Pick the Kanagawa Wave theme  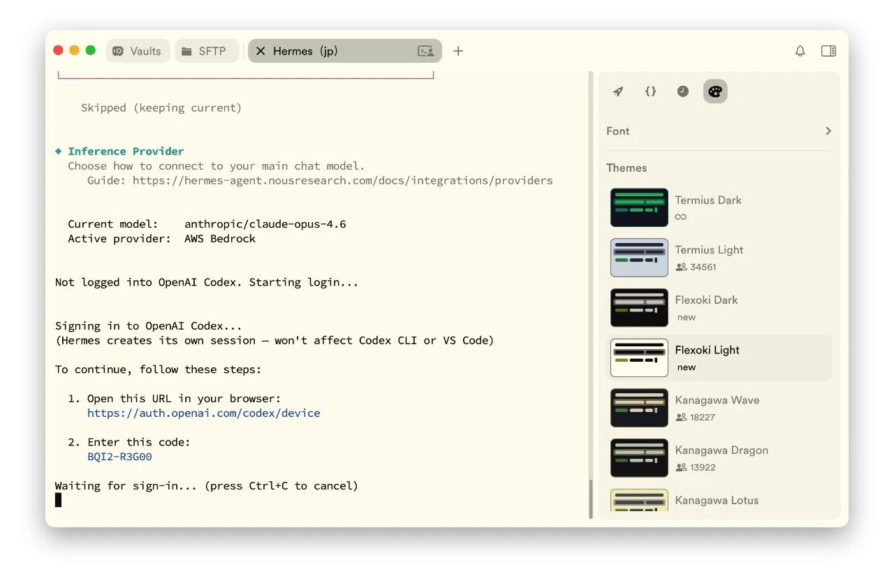(719, 408)
